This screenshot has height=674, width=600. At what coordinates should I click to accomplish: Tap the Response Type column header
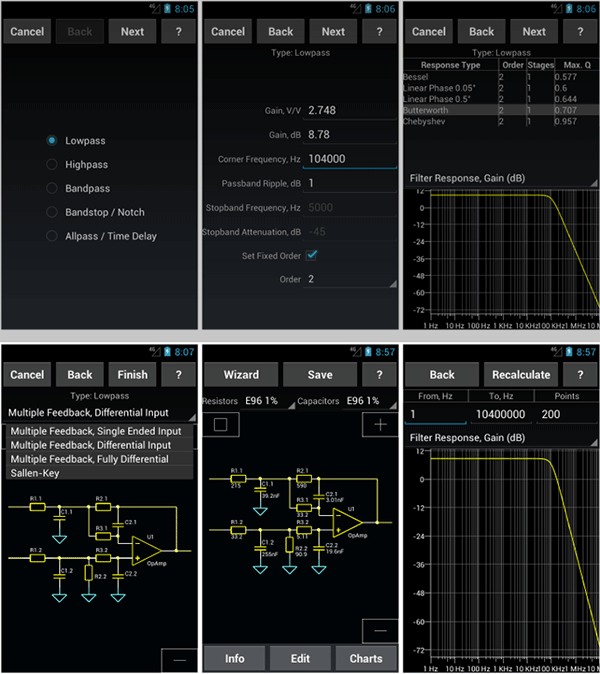point(450,65)
